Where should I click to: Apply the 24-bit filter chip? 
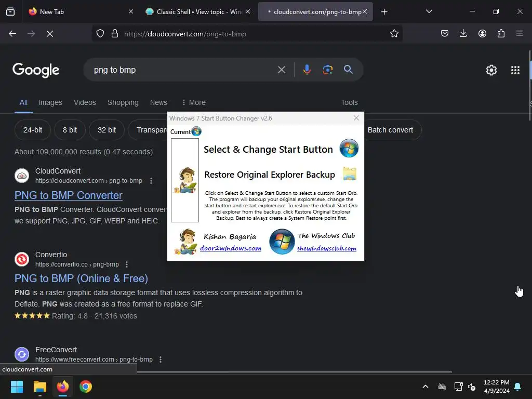click(33, 130)
